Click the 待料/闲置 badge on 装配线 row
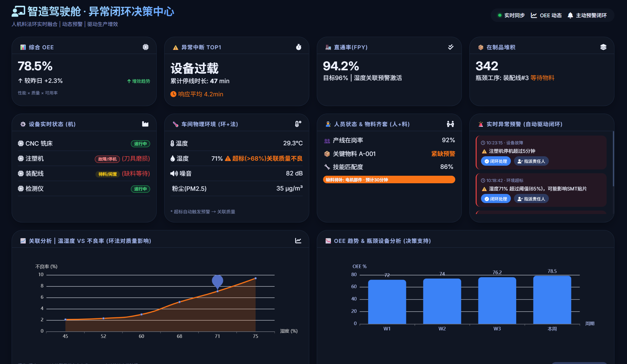The height and width of the screenshot is (364, 627). [107, 174]
